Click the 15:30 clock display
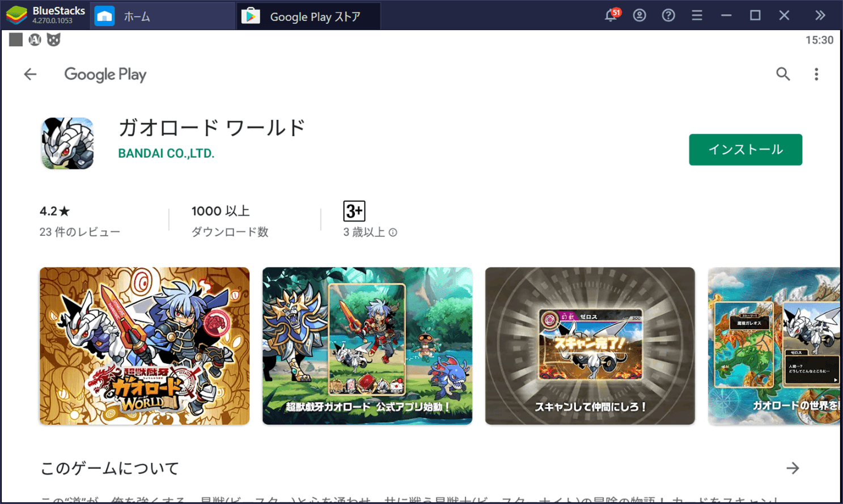The image size is (843, 504). pyautogui.click(x=819, y=40)
